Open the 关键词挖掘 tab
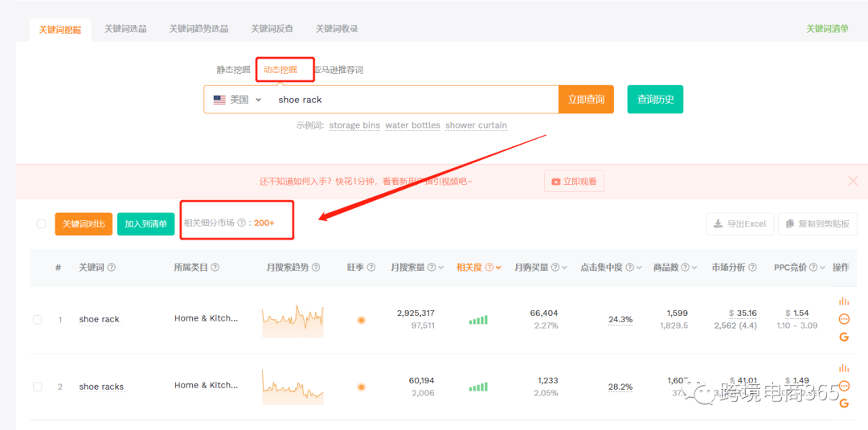 [x=59, y=30]
